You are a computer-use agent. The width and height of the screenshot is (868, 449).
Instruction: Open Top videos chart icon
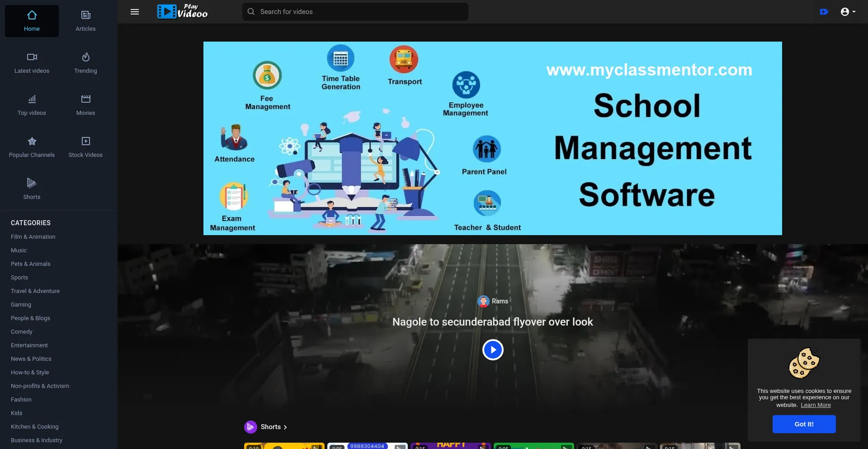pyautogui.click(x=32, y=99)
